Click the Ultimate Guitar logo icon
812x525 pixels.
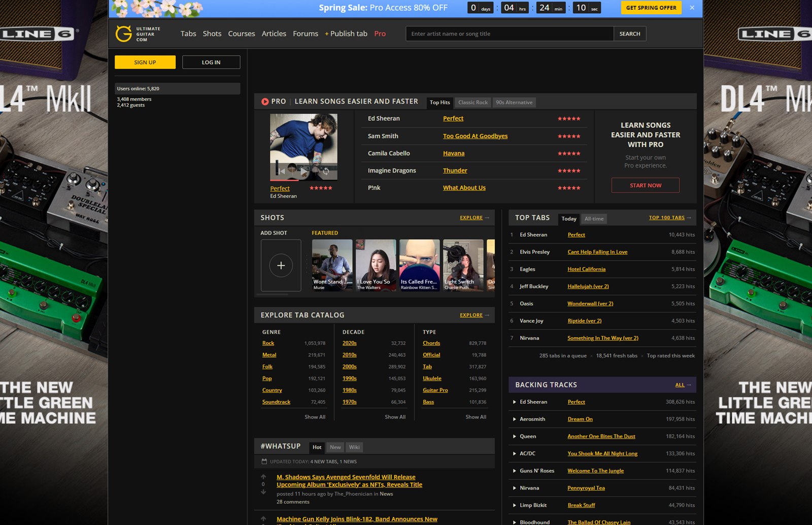coord(123,34)
